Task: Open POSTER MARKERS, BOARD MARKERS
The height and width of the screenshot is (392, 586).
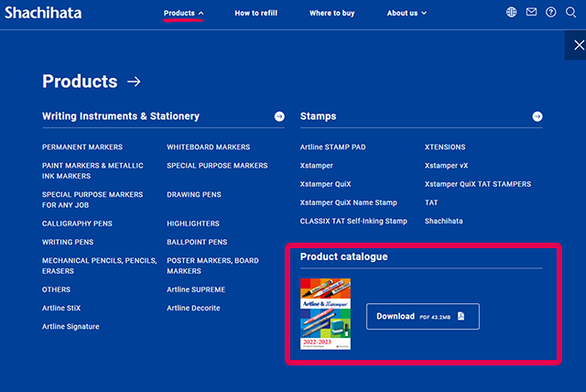Action: coord(212,266)
